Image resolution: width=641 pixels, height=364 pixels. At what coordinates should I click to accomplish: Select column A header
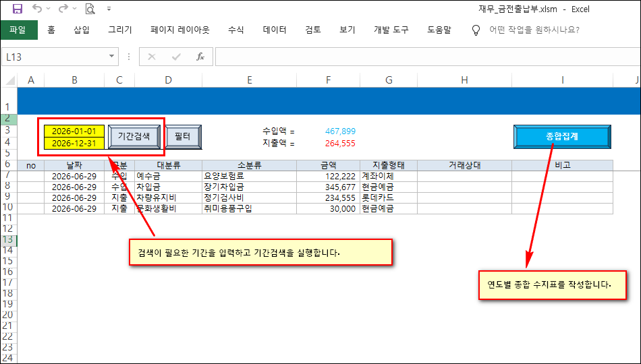30,80
